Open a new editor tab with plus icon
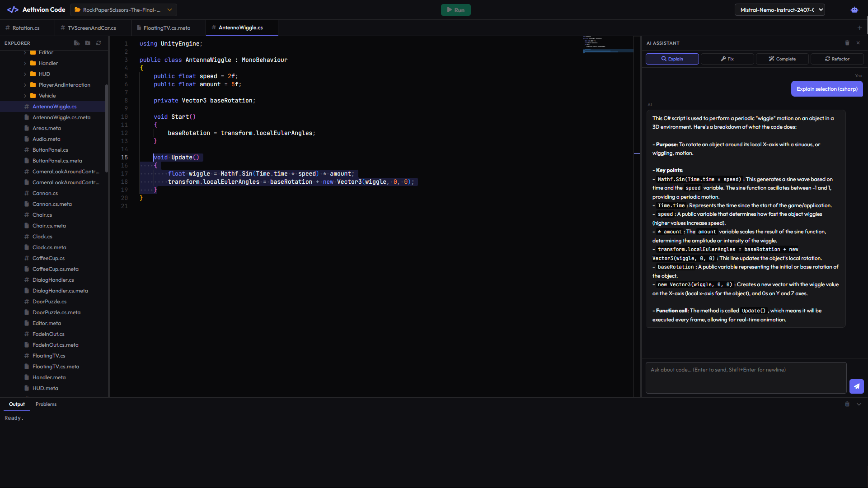This screenshot has width=868, height=488. click(860, 28)
